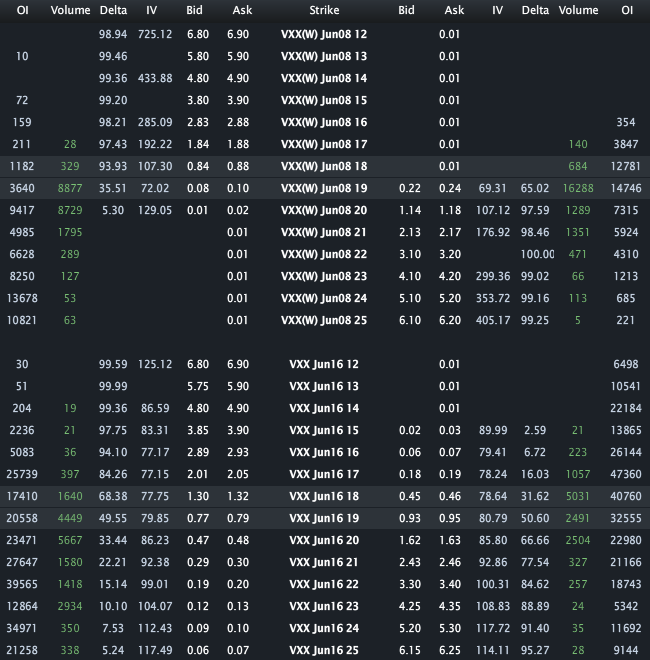650x660 pixels.
Task: Select the VXX Jun16 20 strike row
Action: pos(325,540)
